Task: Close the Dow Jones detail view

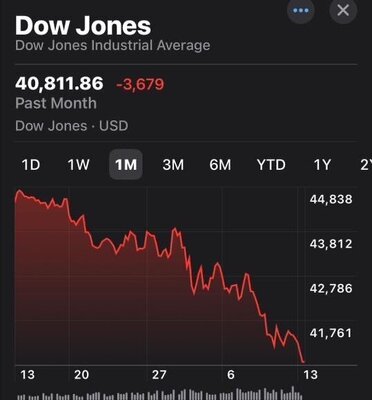Action: 343,10
